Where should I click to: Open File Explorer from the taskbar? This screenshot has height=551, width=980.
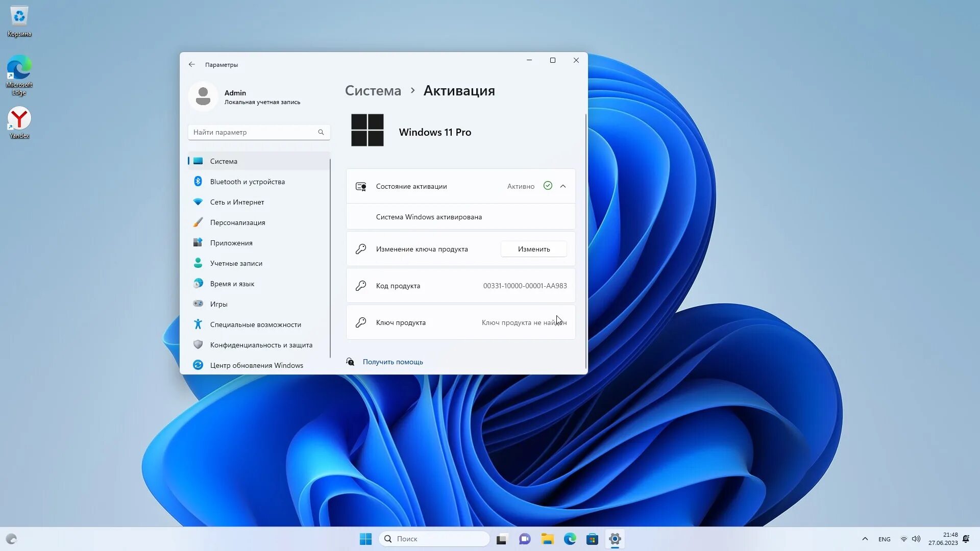coord(547,539)
